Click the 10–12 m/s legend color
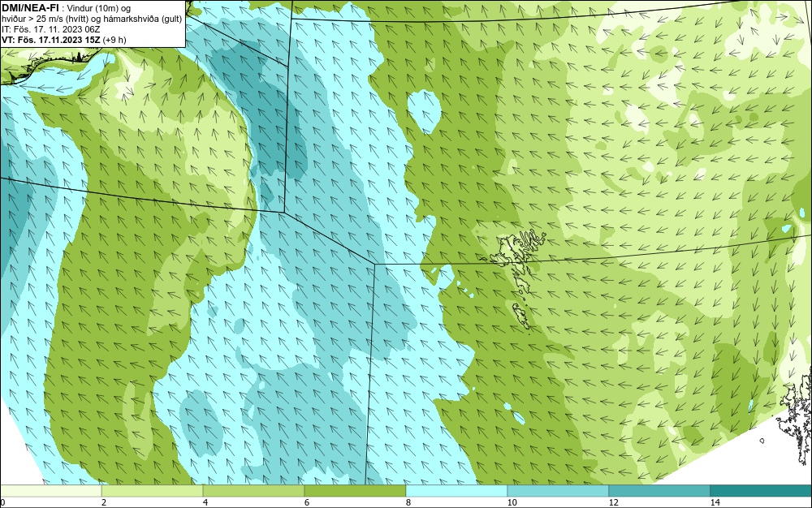The height and width of the screenshot is (508, 812). click(559, 490)
